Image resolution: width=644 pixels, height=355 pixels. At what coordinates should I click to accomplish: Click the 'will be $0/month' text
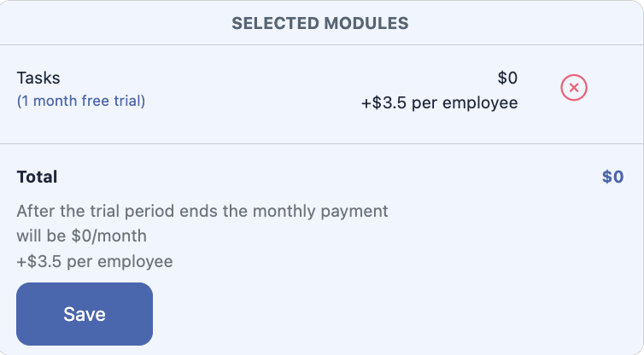point(81,236)
